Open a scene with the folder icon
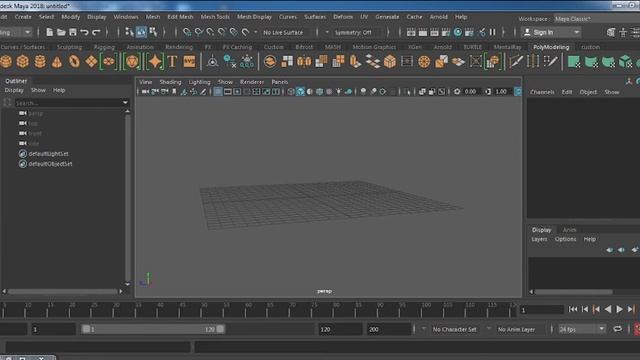This screenshot has width=640, height=360. pyautogui.click(x=61, y=32)
